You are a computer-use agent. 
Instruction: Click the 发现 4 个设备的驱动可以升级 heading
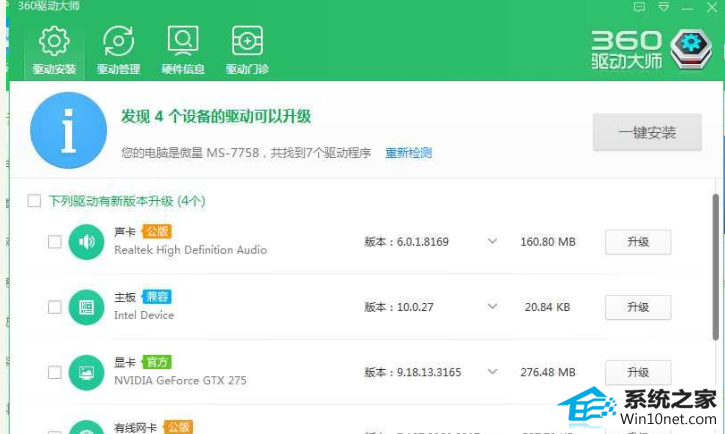[216, 116]
